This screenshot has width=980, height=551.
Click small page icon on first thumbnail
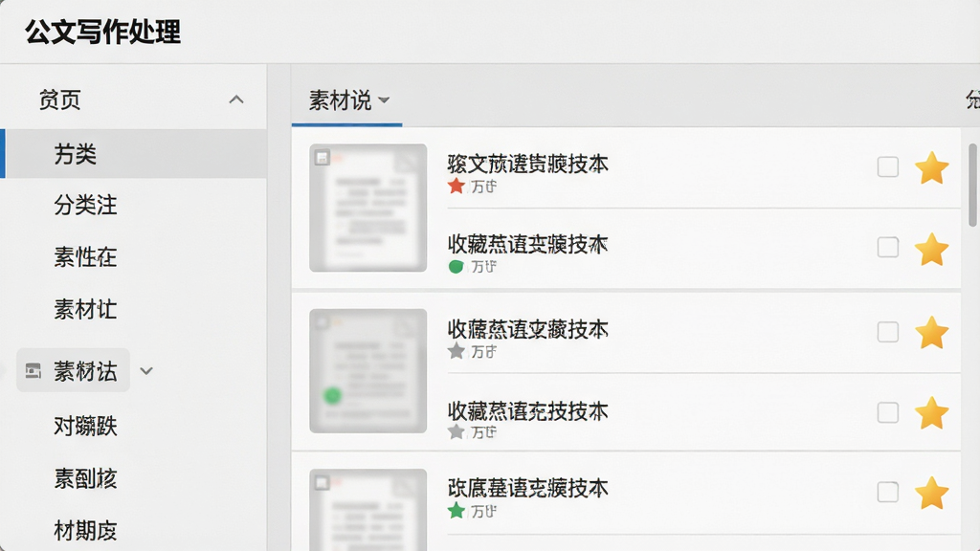tap(322, 158)
